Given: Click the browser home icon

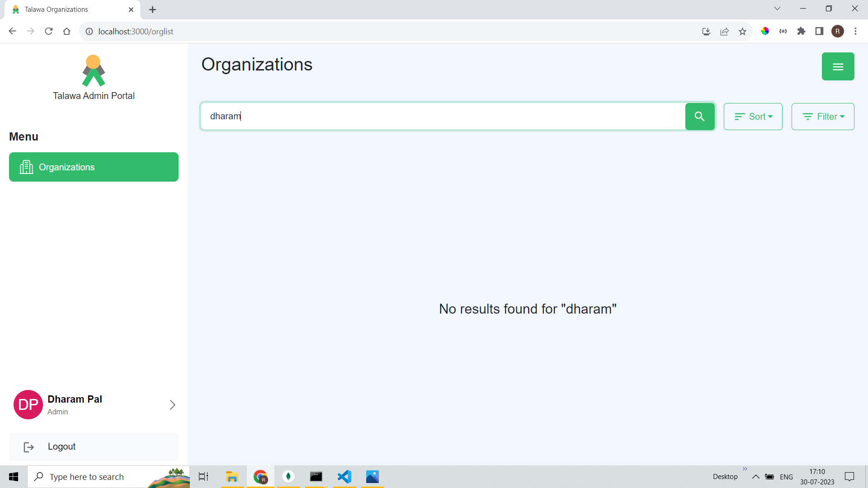Looking at the screenshot, I should point(66,31).
